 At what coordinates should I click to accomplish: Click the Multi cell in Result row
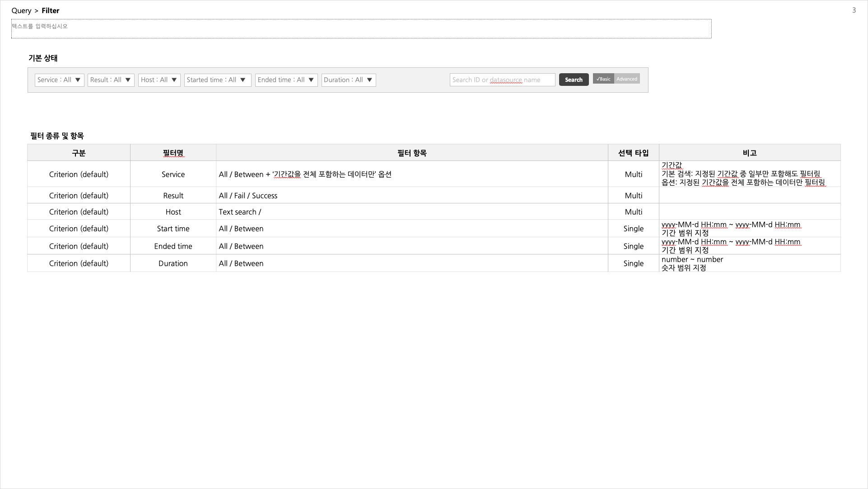pyautogui.click(x=633, y=195)
